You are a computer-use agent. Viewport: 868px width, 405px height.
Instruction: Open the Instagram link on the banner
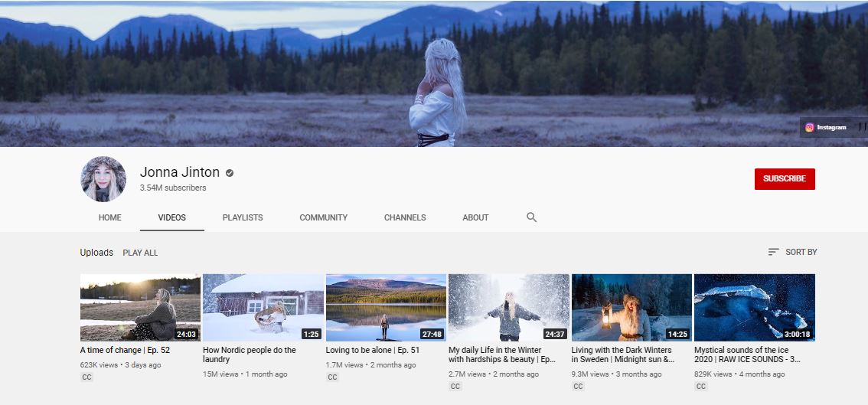click(826, 127)
